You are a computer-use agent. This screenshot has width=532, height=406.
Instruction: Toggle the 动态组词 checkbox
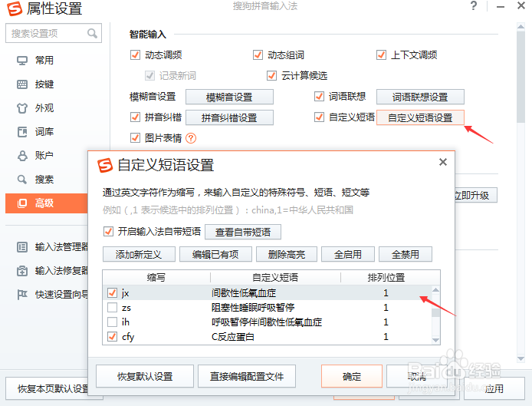[x=258, y=54]
